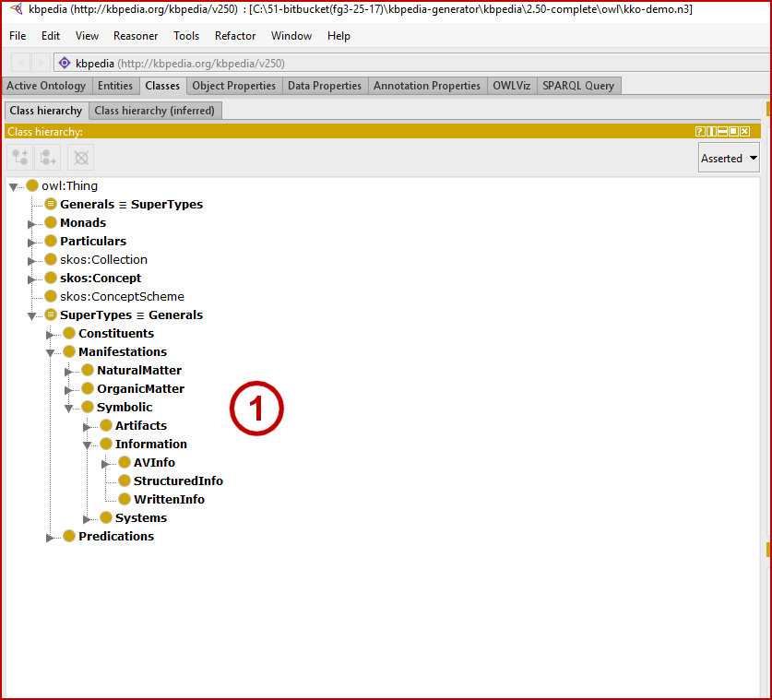Expand the OrganicMatter node

68,390
